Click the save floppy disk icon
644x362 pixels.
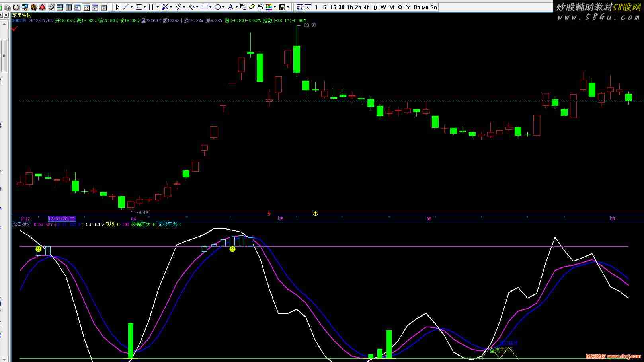(282, 7)
